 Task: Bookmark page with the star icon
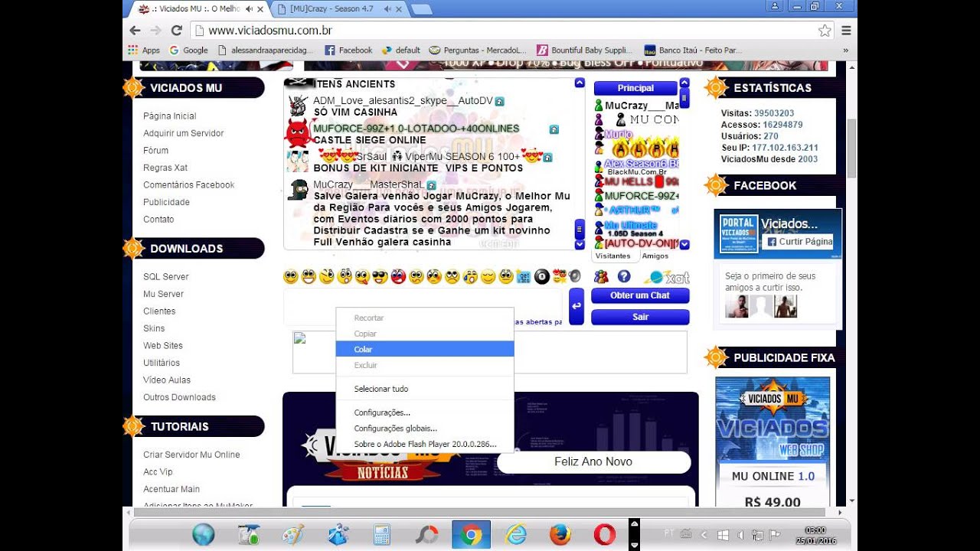825,31
